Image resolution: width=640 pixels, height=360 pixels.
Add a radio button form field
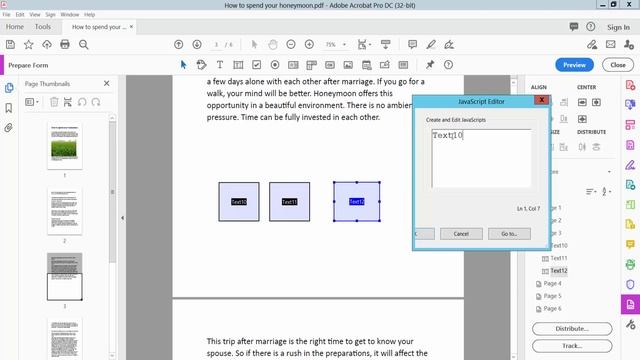click(x=275, y=65)
